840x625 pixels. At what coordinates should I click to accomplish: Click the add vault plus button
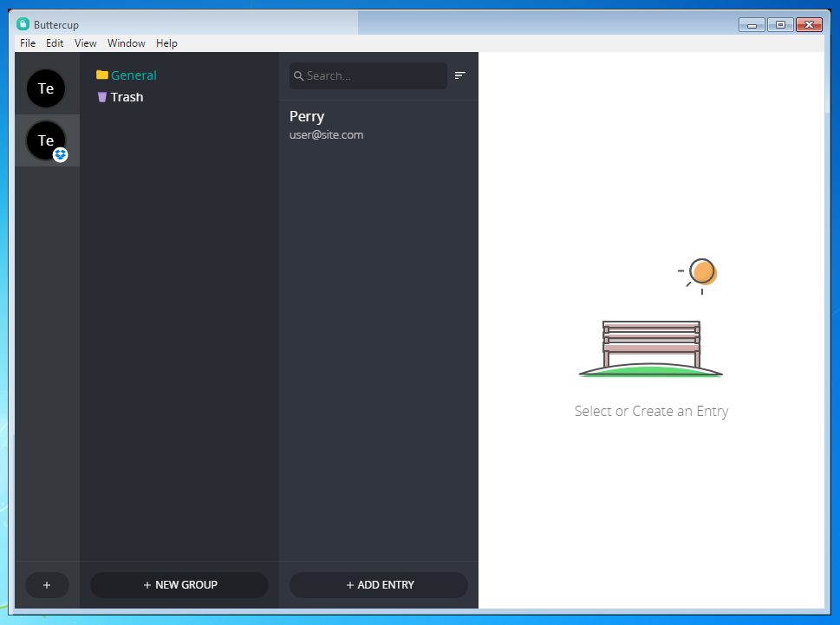pyautogui.click(x=47, y=585)
